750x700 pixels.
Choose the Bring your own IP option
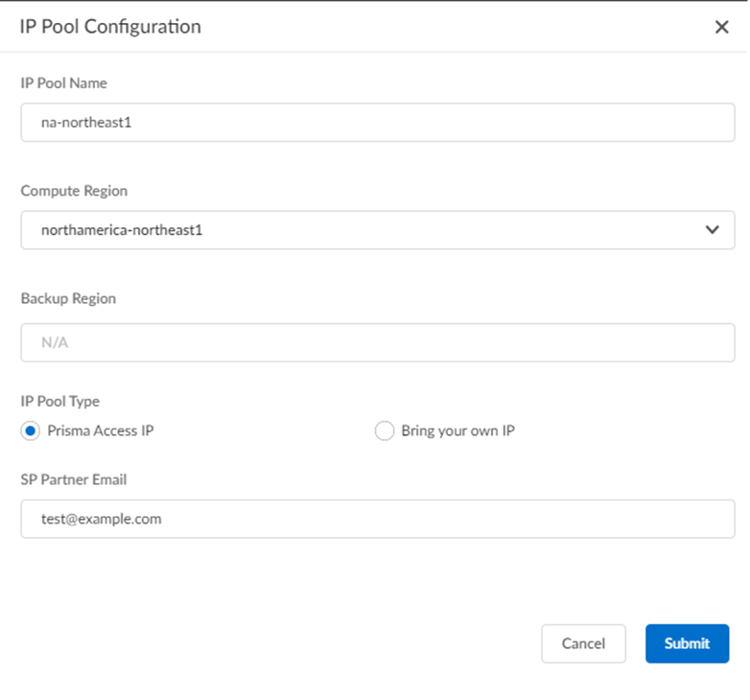(x=385, y=431)
